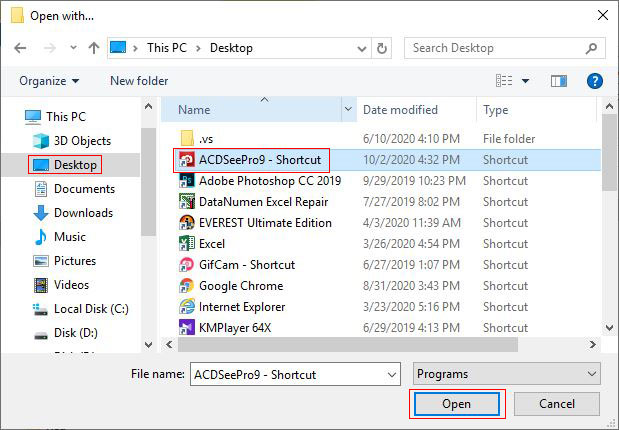Click the Adobe Photoshop CC 2019 name

[x=270, y=181]
